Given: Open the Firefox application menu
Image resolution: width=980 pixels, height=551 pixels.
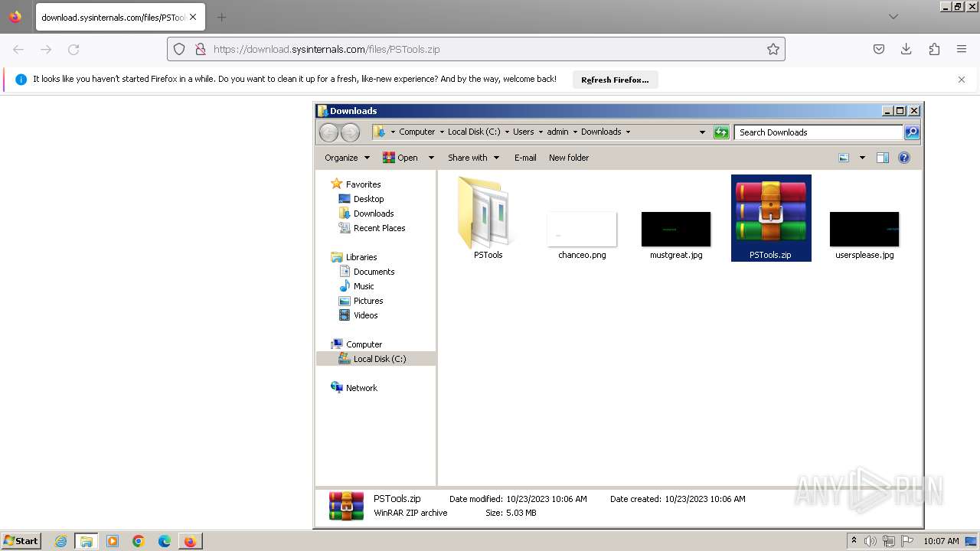Looking at the screenshot, I should point(962,49).
